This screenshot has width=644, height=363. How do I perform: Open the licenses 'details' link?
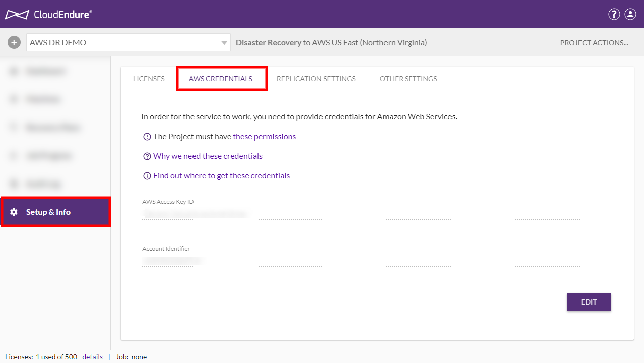click(92, 357)
